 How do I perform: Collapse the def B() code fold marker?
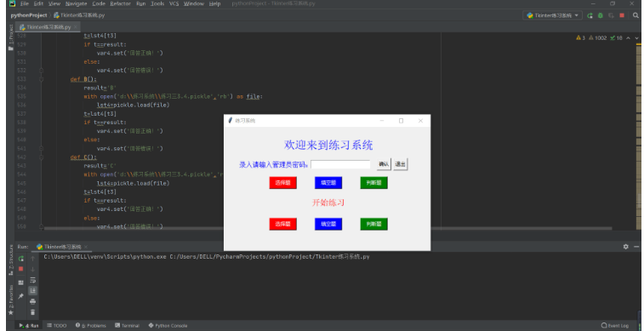pyautogui.click(x=41, y=79)
